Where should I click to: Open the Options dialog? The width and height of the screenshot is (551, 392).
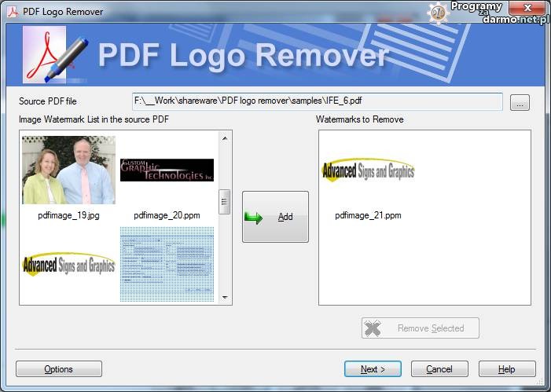click(59, 369)
